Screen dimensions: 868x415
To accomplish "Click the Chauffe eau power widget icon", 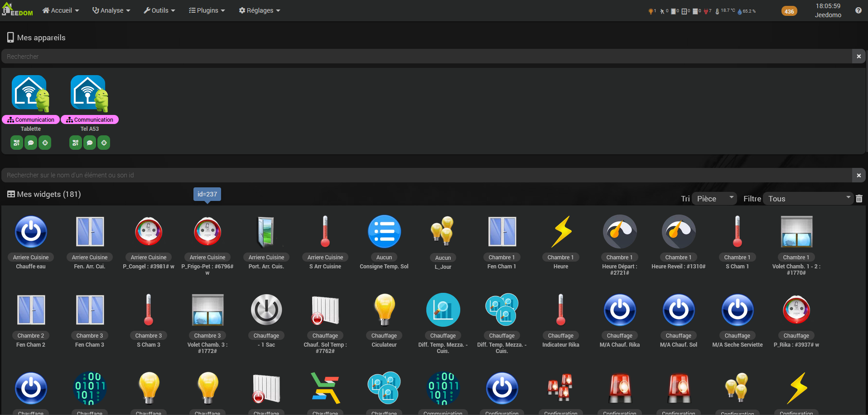I will point(31,231).
